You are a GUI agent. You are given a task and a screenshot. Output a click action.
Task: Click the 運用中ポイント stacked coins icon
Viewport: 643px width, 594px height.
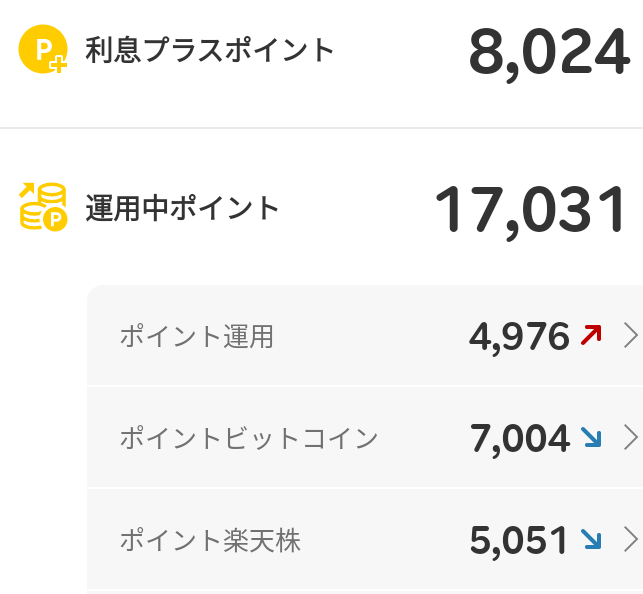[43, 207]
